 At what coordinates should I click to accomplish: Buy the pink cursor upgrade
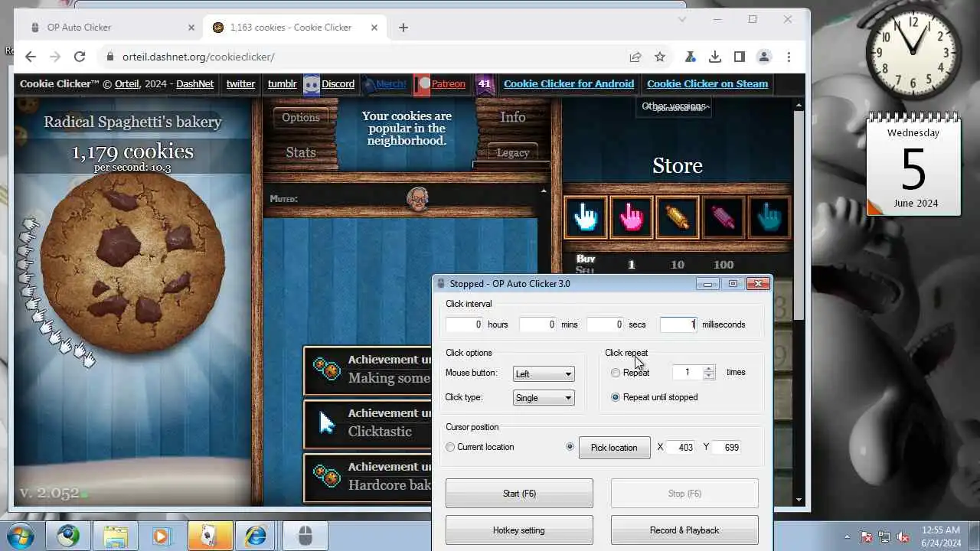632,217
